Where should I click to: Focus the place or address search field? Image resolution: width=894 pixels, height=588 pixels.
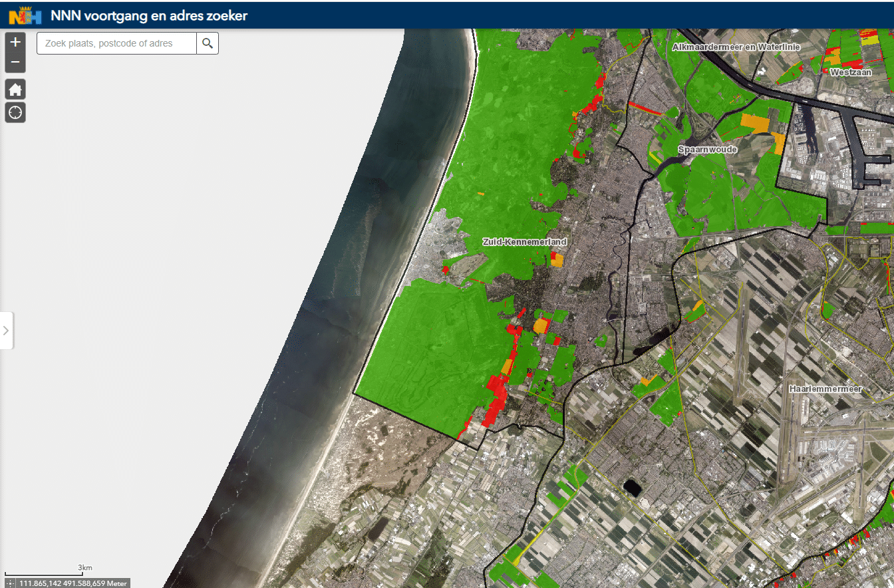(x=116, y=43)
